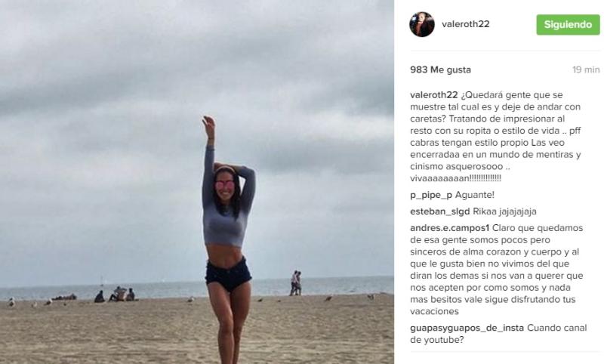Open valeroth22 username in the caption
This screenshot has height=364, width=604.
tap(433, 94)
